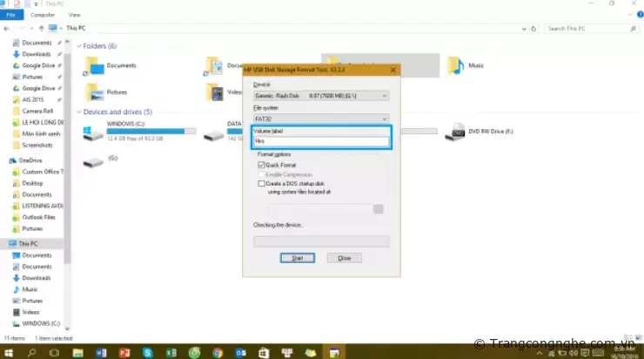Open the File tab in Explorer
This screenshot has width=644, height=359.
tap(11, 15)
